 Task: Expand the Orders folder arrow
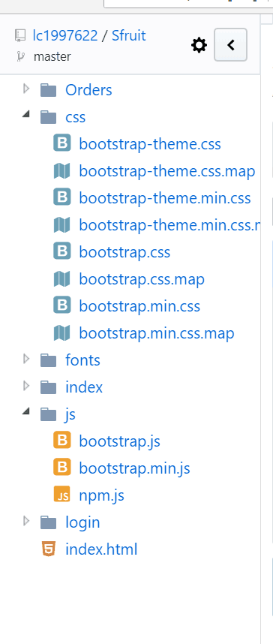26,89
